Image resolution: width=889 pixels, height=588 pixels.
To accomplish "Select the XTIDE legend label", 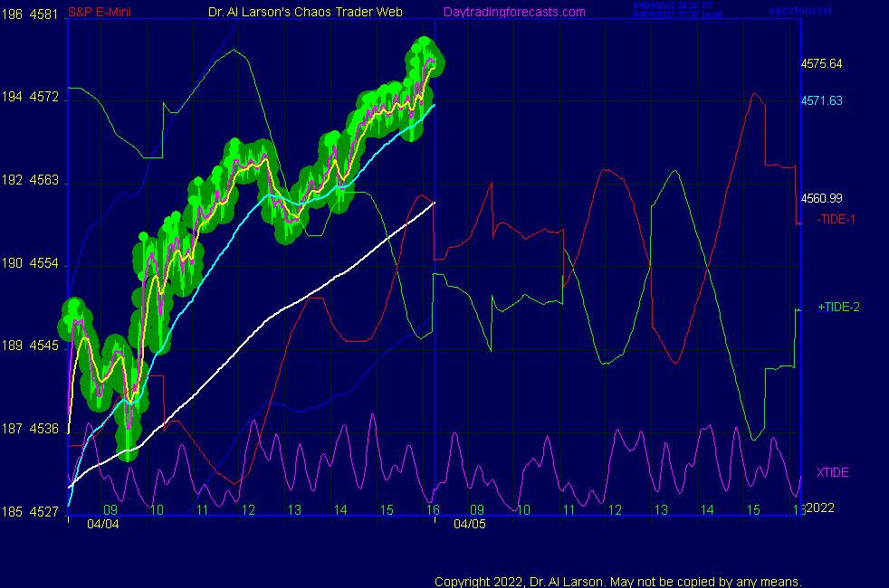I will (x=832, y=472).
